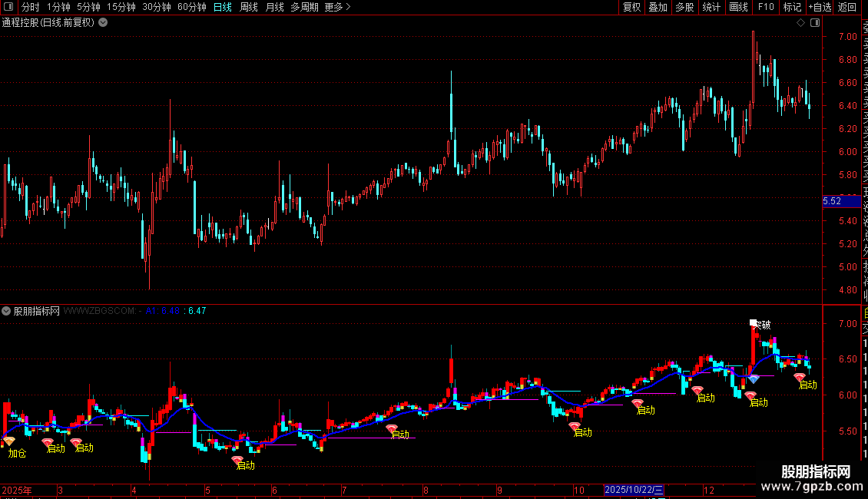The width and height of the screenshot is (868, 499).
Task: Select the 30分钟 period tab
Action: click(x=157, y=7)
